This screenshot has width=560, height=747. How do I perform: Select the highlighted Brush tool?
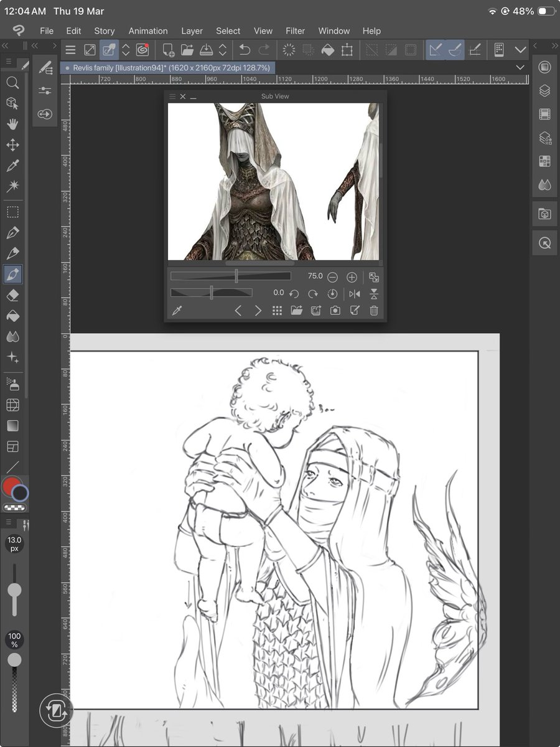point(12,274)
